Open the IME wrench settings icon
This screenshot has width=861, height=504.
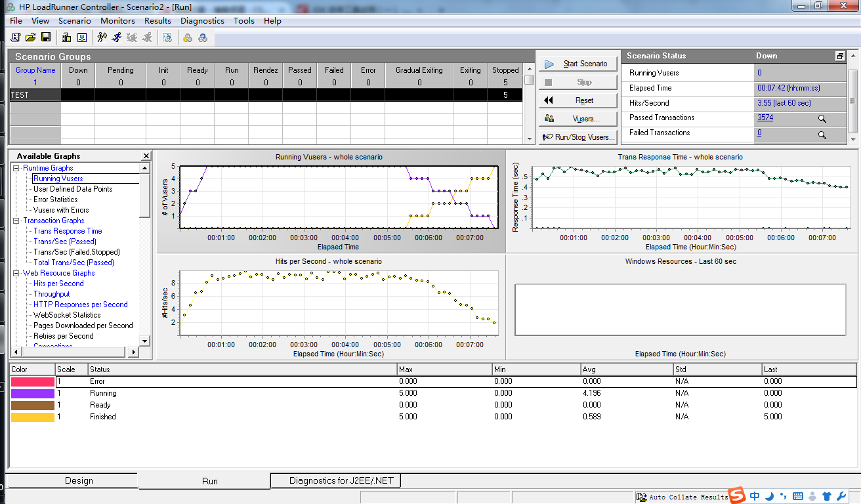click(x=841, y=496)
